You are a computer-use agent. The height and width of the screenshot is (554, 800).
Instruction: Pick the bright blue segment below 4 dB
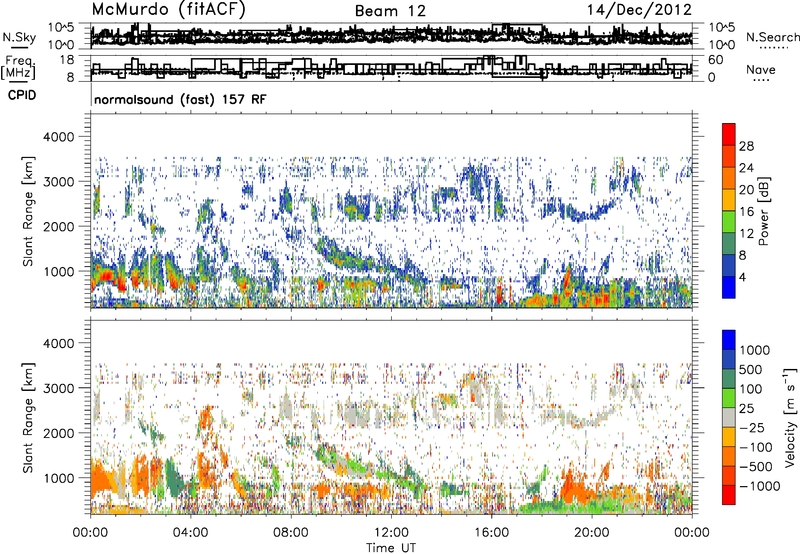point(729,287)
